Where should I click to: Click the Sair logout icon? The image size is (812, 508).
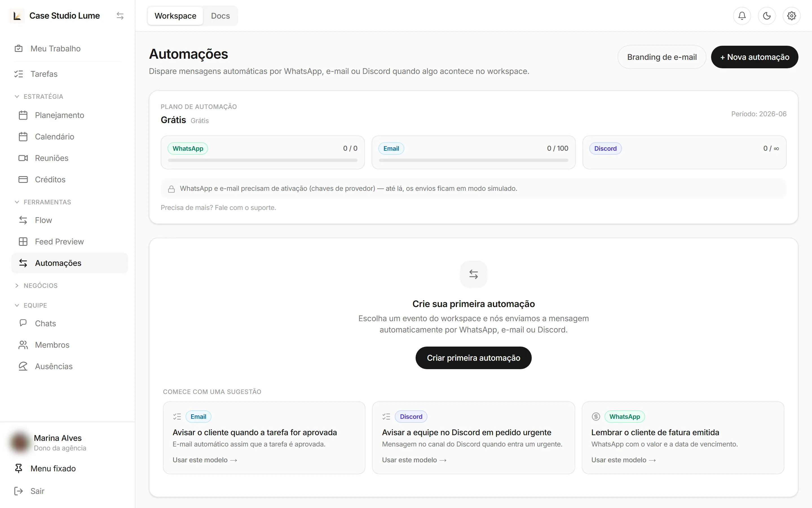click(x=19, y=491)
